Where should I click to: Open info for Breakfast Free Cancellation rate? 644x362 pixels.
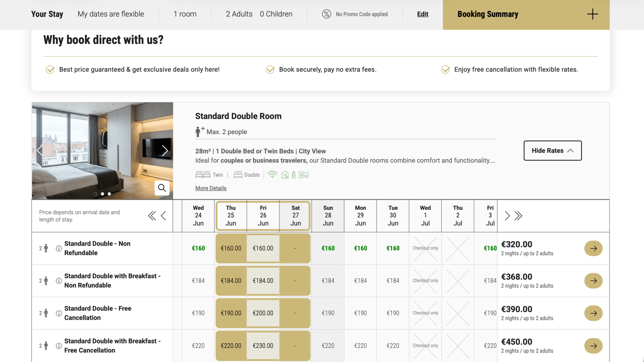pos(59,346)
